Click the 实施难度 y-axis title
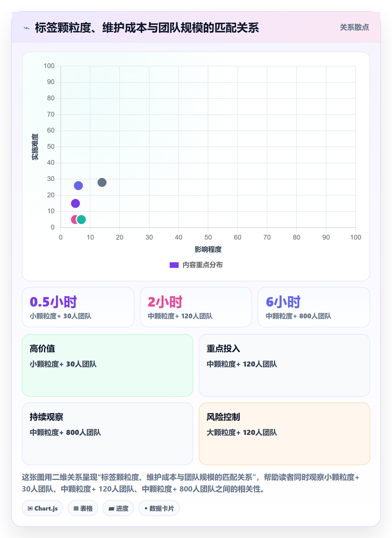Viewport: 392px width, 538px height. click(x=35, y=147)
